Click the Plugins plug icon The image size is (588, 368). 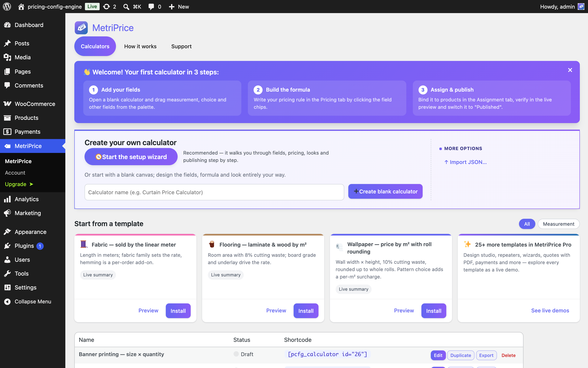click(x=7, y=246)
